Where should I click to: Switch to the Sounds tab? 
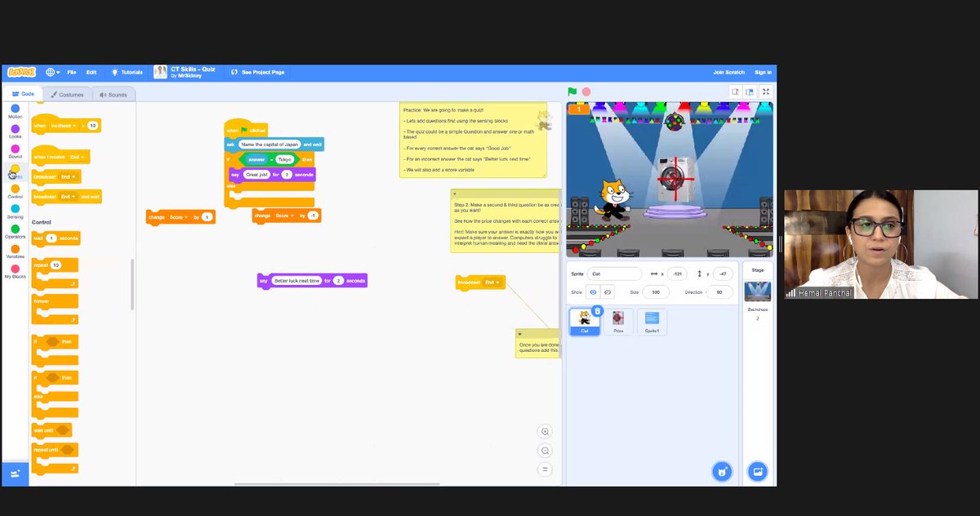(x=114, y=95)
